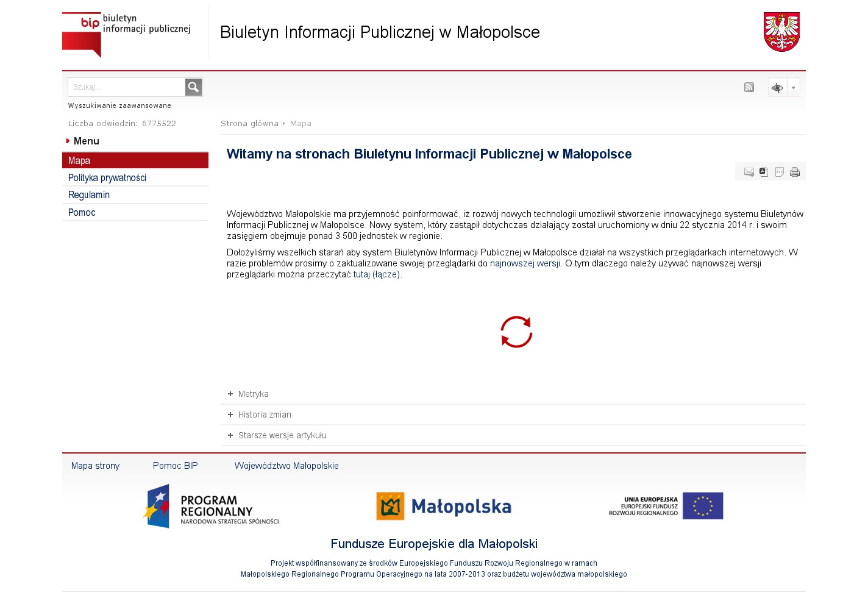Click the Małopolska coat of arms
The height and width of the screenshot is (598, 868).
[x=781, y=32]
